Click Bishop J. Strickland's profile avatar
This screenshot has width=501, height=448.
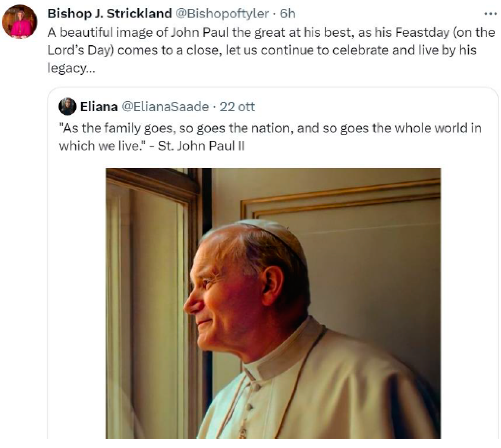[x=20, y=22]
